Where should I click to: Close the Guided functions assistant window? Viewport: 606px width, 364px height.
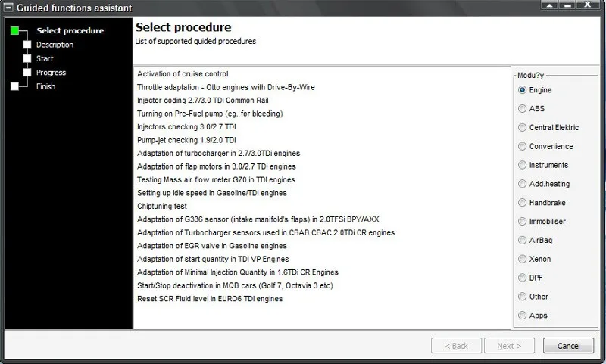pos(588,5)
